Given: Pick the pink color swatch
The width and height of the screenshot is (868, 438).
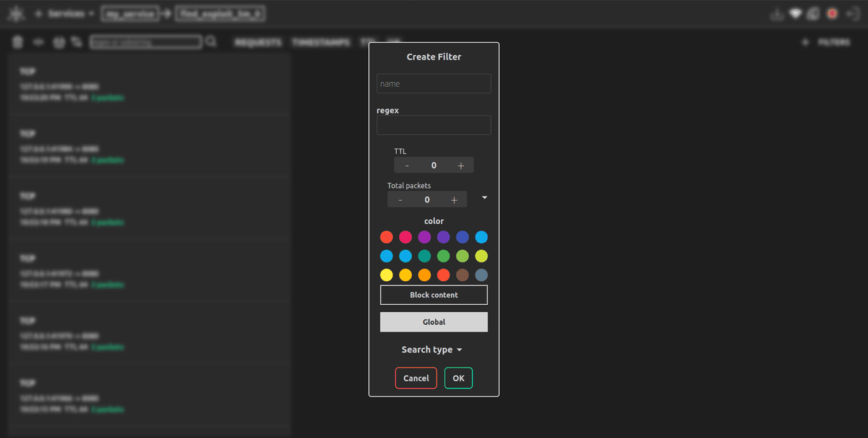Looking at the screenshot, I should (x=405, y=237).
